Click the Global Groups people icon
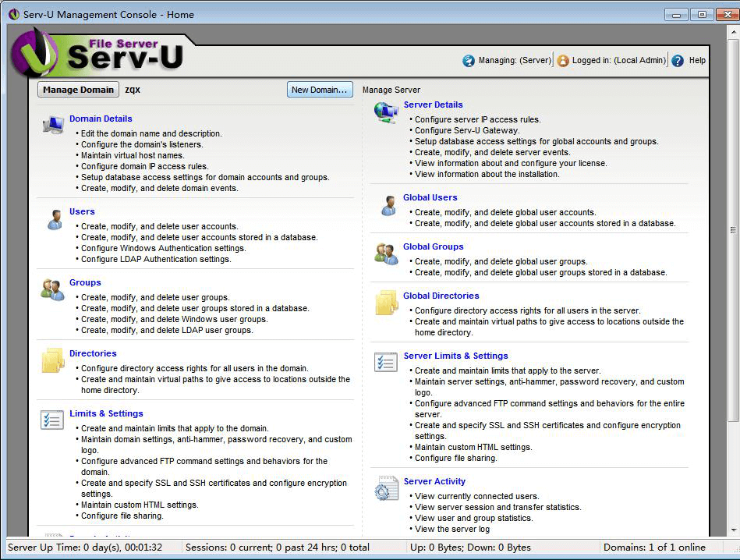This screenshot has height=560, width=740. coord(387,254)
